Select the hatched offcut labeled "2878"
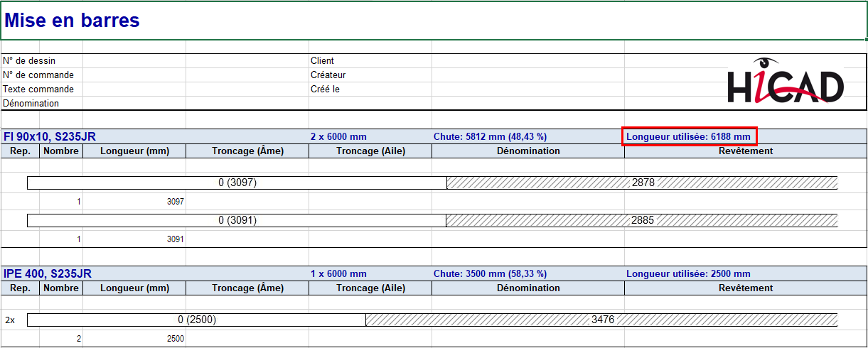Viewport: 868px width, 348px height. click(x=642, y=183)
